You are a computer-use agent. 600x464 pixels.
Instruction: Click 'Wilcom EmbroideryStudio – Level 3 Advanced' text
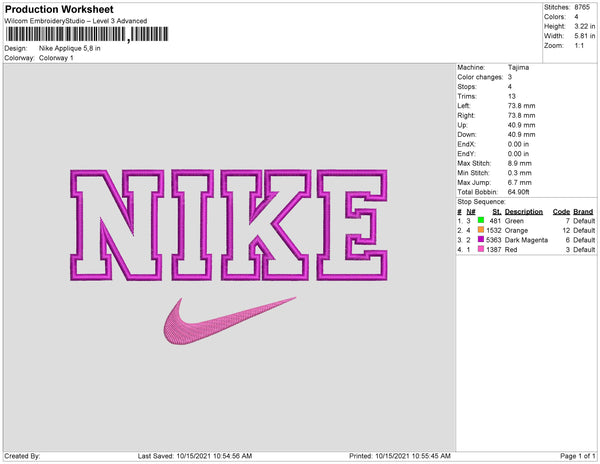76,21
